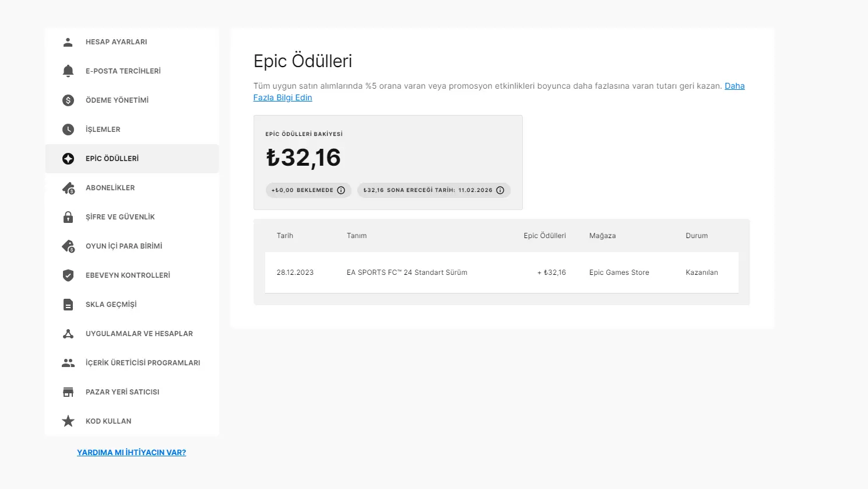This screenshot has height=489, width=868.
Task: Select the person icon for Hesap Ayarları
Action: pyautogui.click(x=68, y=41)
